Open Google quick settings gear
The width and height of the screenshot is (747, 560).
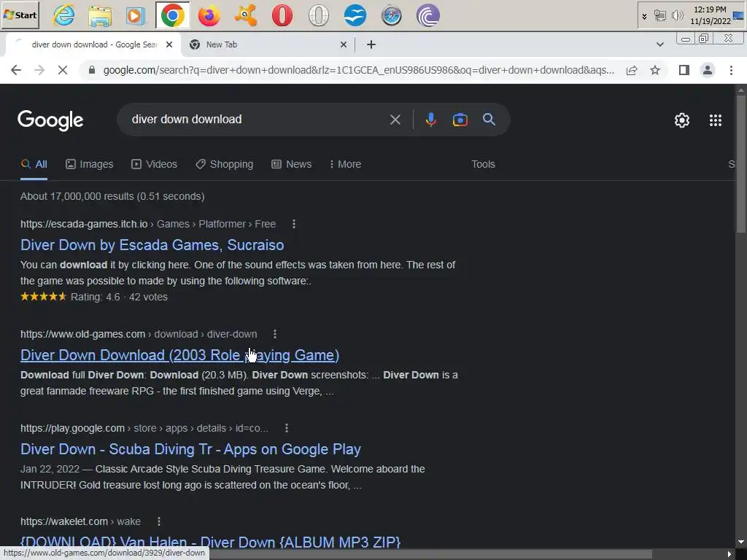pyautogui.click(x=682, y=120)
